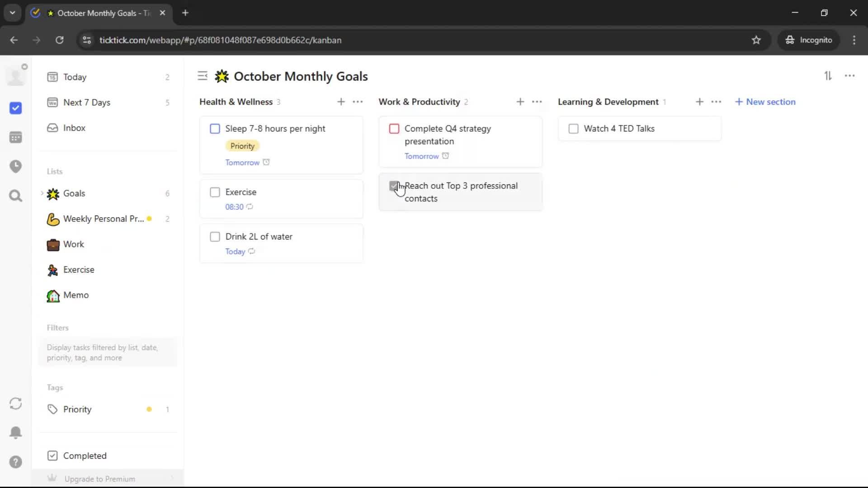Select the Inbox list
The width and height of the screenshot is (868, 488).
coord(74,128)
